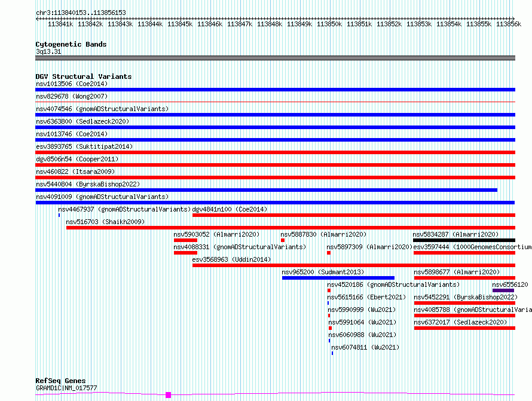Click nsv5990999 (Wu2021) label
532x401 pixels.
(x=362, y=310)
